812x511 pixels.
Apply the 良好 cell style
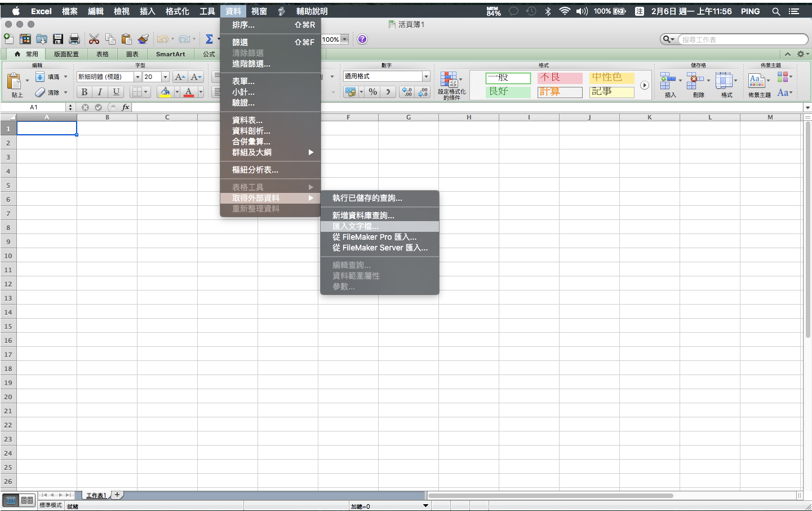[x=508, y=92]
